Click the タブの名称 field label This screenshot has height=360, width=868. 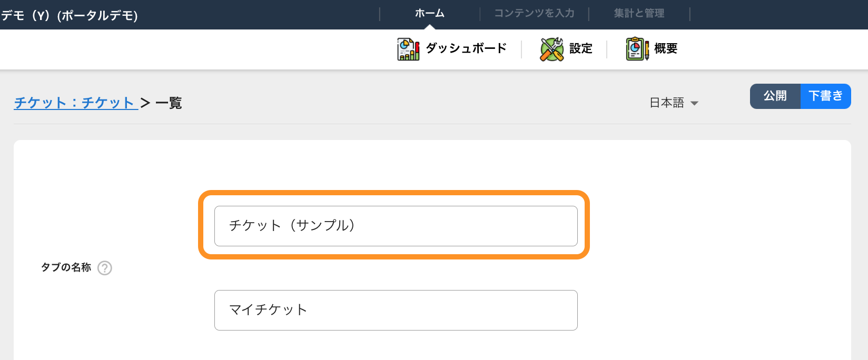(66, 267)
